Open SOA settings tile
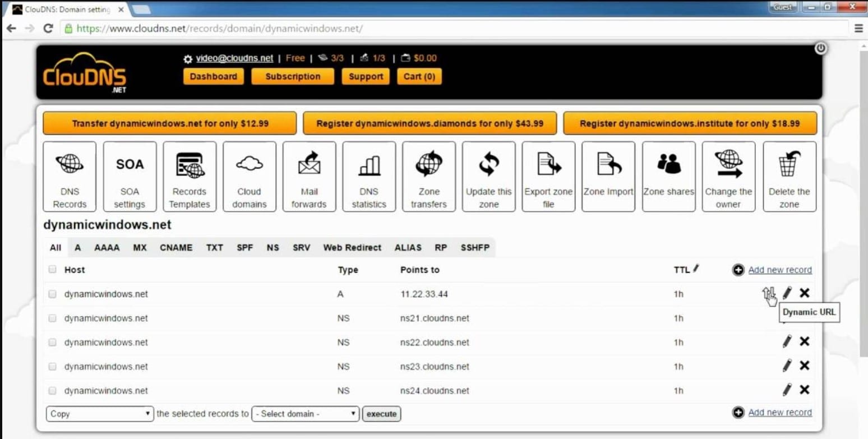 pyautogui.click(x=130, y=177)
